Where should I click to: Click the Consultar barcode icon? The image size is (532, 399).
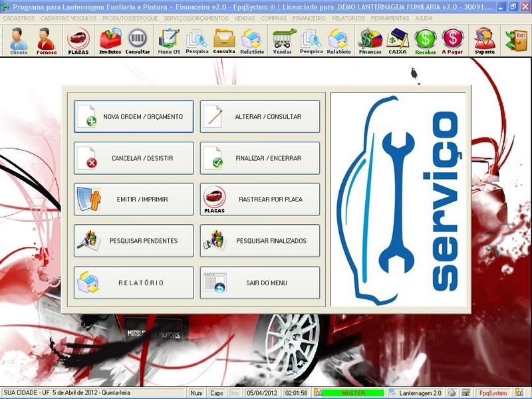(x=138, y=41)
